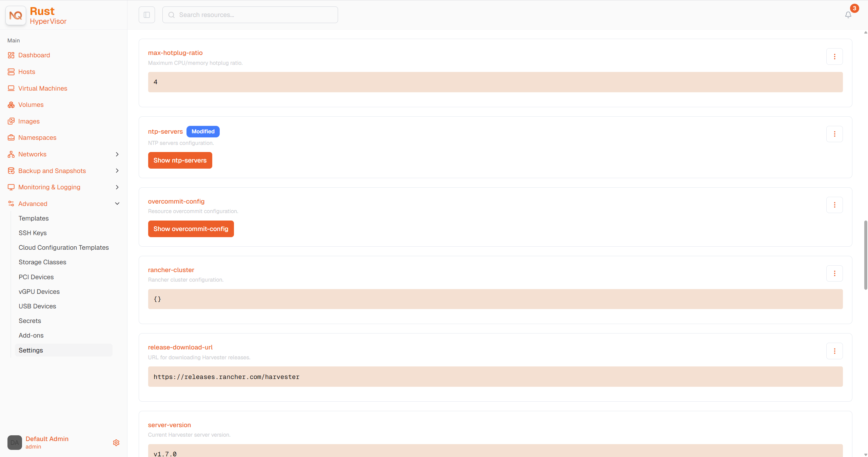Go to Dashboard page

click(34, 55)
